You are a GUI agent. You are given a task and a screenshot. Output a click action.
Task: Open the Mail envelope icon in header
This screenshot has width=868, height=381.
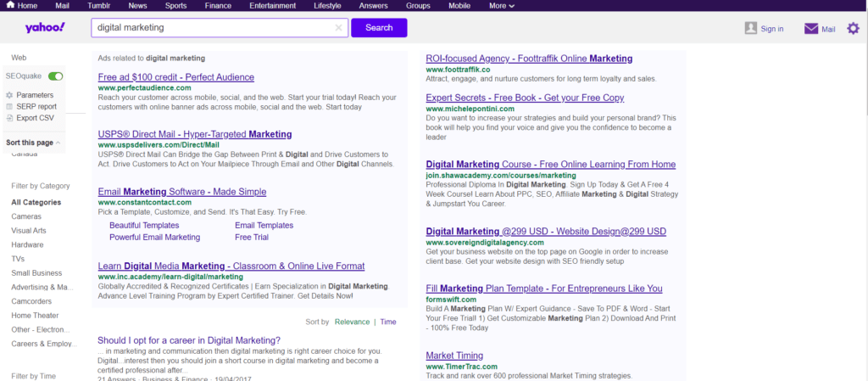coord(811,29)
